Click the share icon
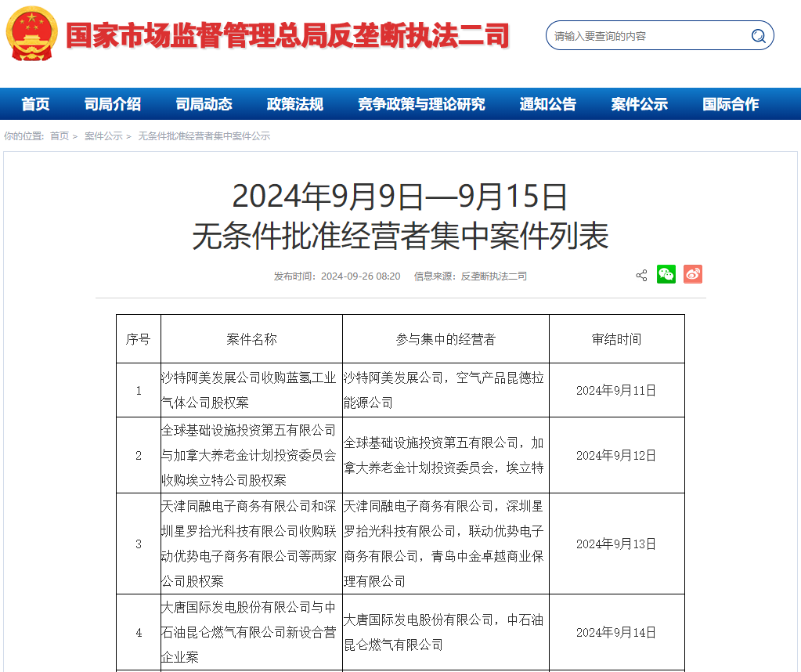This screenshot has width=801, height=672. click(641, 276)
